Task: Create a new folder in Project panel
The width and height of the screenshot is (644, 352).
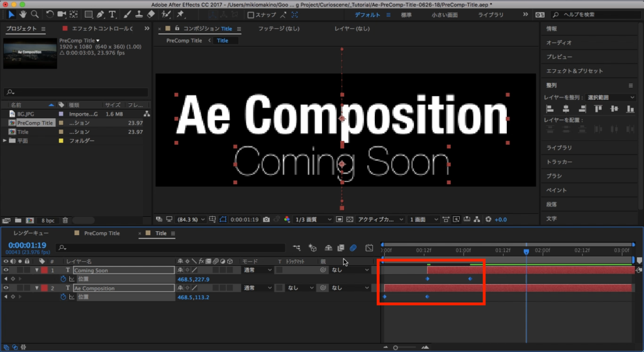Action: pyautogui.click(x=18, y=220)
